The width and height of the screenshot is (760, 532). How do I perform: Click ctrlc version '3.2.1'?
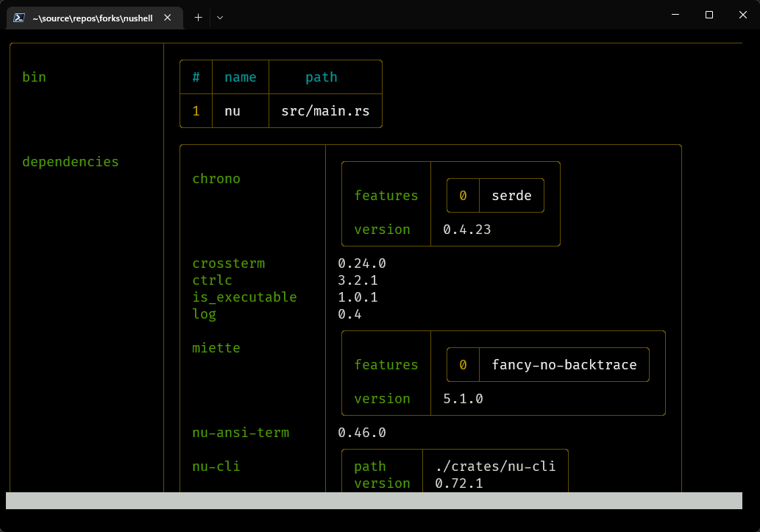358,280
